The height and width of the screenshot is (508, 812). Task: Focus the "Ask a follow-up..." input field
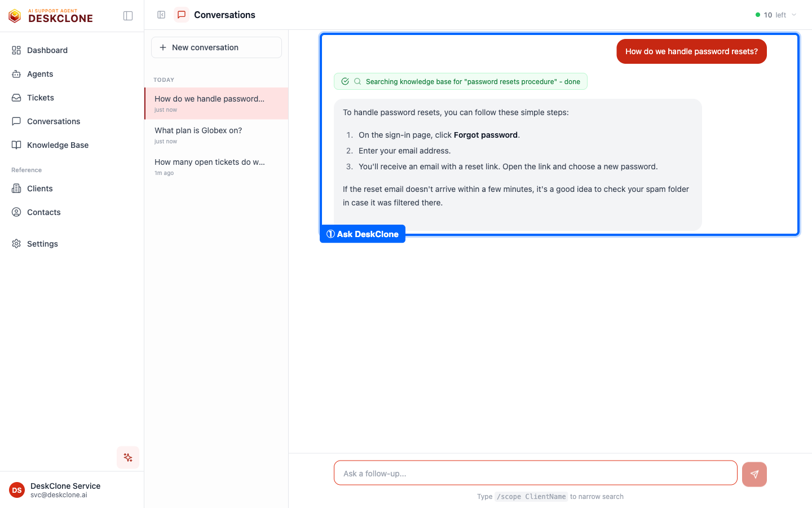point(536,473)
